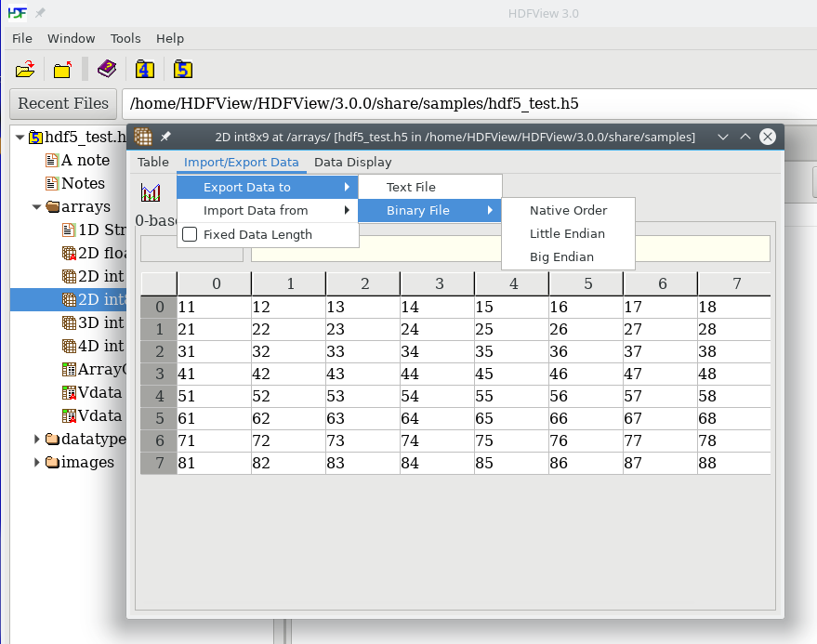Screen dimensions: 817x644
Task: Click the HDF4 library version icon
Action: coord(145,70)
